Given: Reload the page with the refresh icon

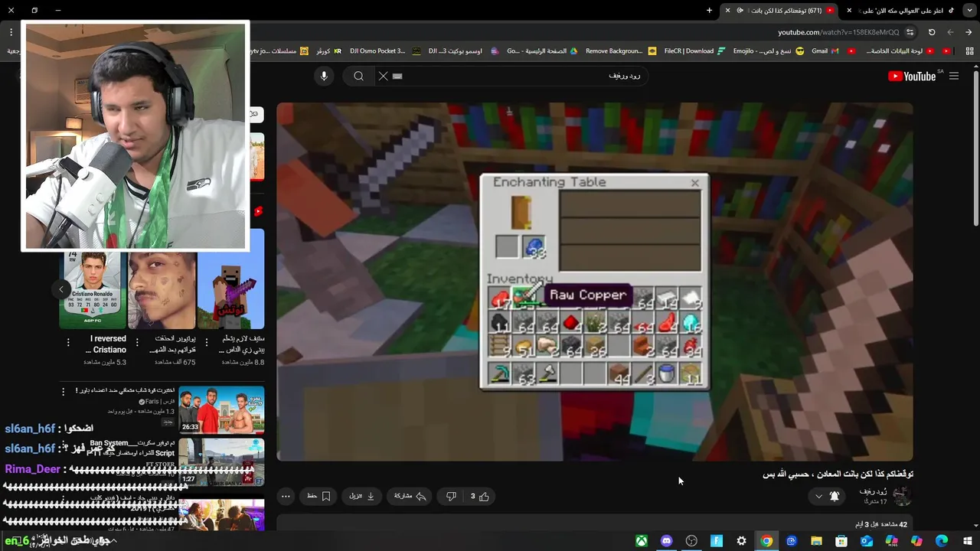Looking at the screenshot, I should tap(932, 32).
